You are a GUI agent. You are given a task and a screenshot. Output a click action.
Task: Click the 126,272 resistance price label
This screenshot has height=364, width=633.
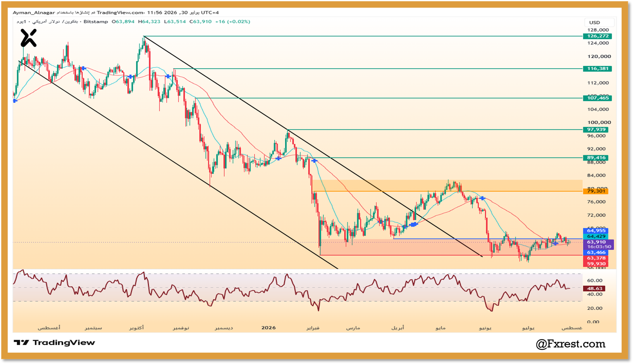pyautogui.click(x=597, y=36)
